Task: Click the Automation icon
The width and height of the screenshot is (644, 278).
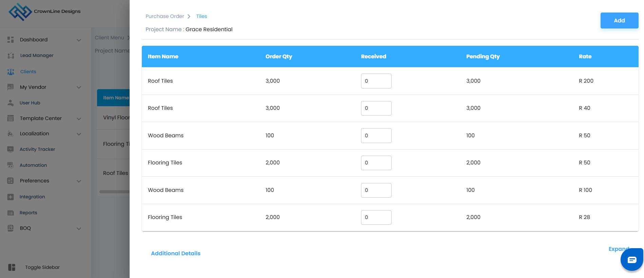Action: click(x=11, y=165)
